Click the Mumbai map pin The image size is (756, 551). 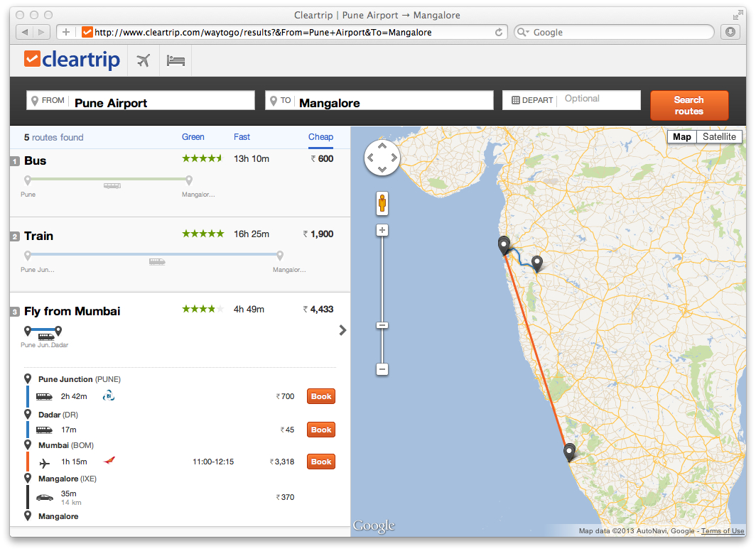click(x=504, y=245)
